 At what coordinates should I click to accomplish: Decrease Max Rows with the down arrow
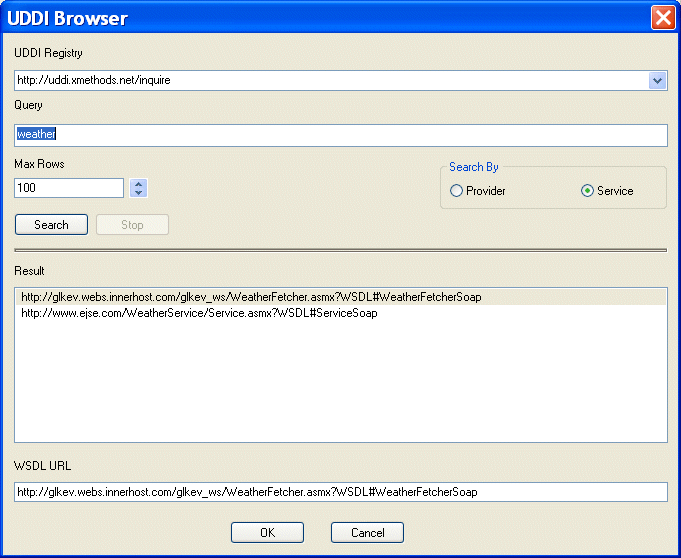[x=139, y=193]
